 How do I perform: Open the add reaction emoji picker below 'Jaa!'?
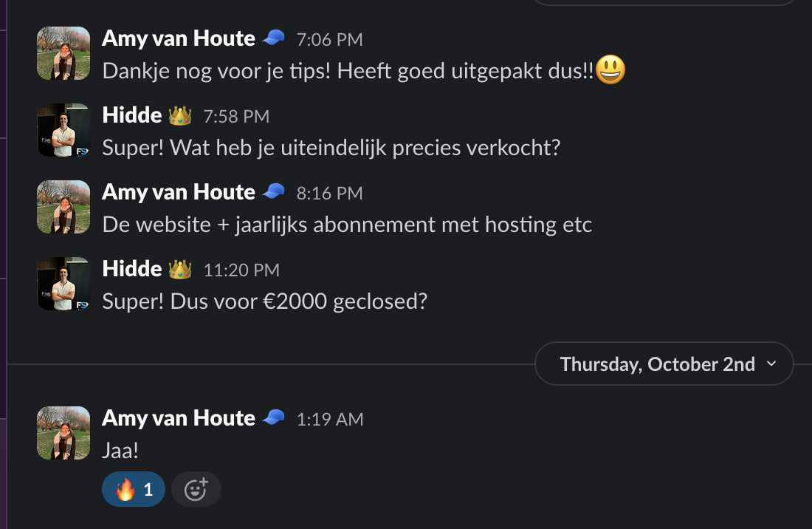coord(196,488)
